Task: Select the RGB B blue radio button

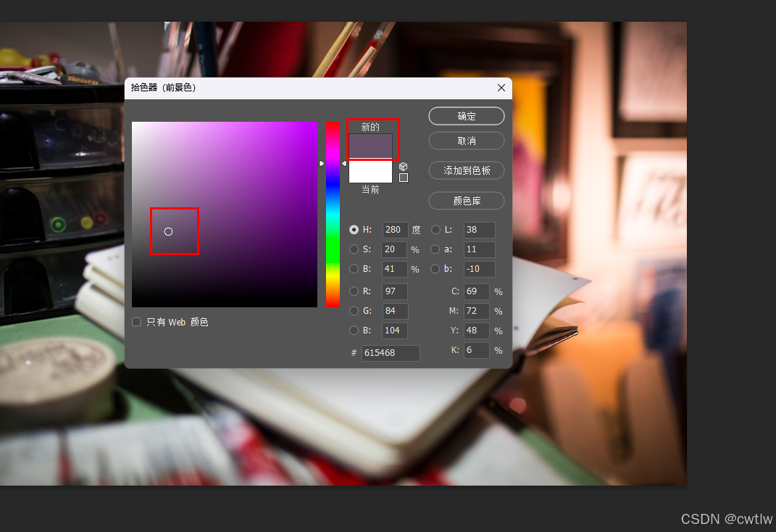Action: pyautogui.click(x=354, y=330)
